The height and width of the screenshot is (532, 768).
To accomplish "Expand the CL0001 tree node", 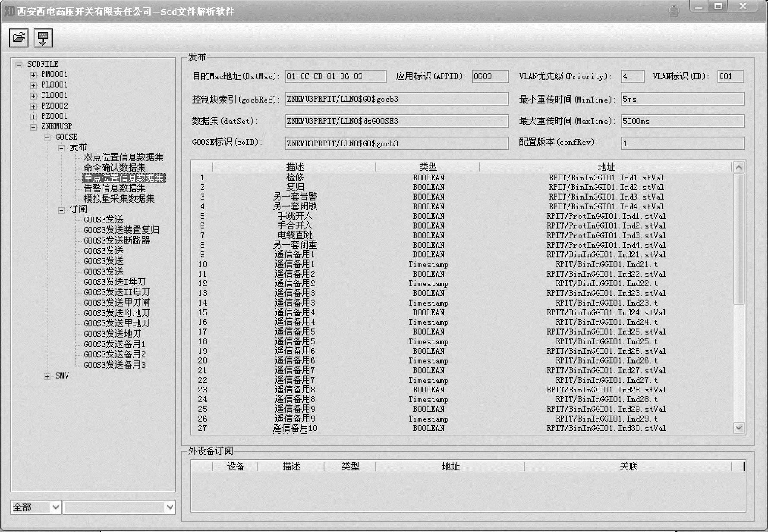I will [x=33, y=96].
